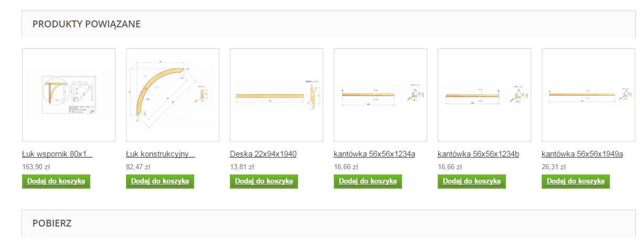This screenshot has height=246, width=644.
Task: Open the Łuk wspornik 80x1... title link
Action: pos(58,154)
